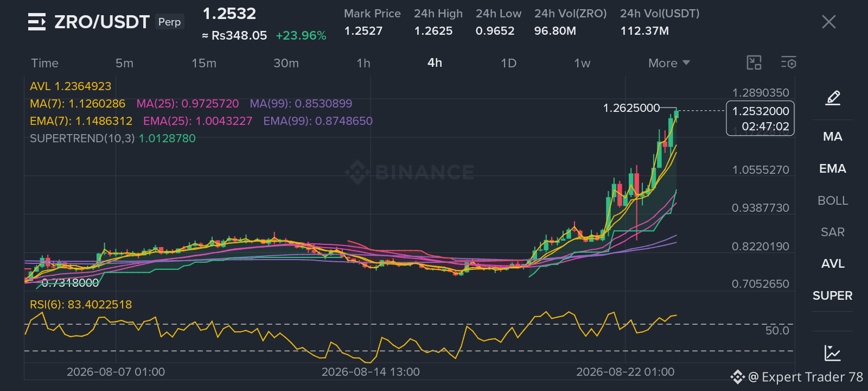The width and height of the screenshot is (868, 391).
Task: Click the 2026-08-14 13:00 date label
Action: (371, 372)
